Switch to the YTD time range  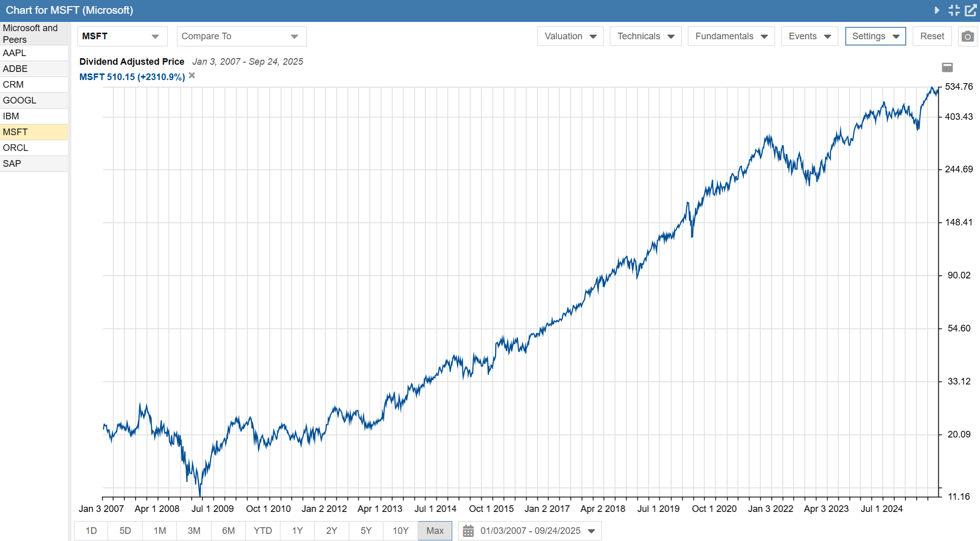click(263, 531)
